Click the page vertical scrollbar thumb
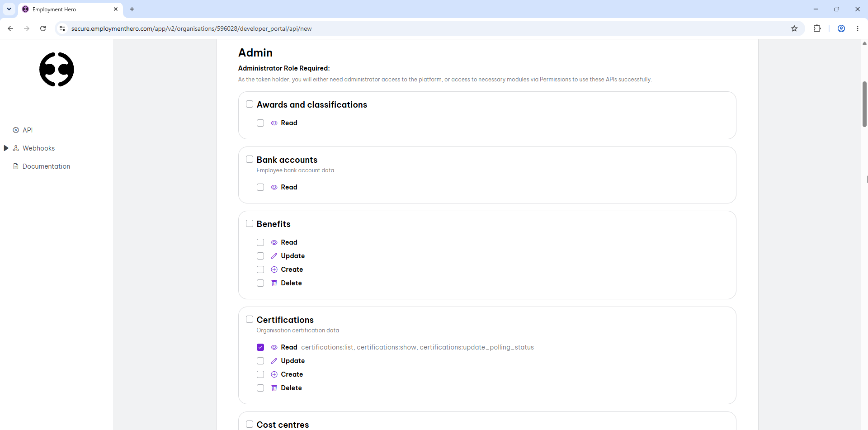The height and width of the screenshot is (430, 868). click(x=864, y=104)
